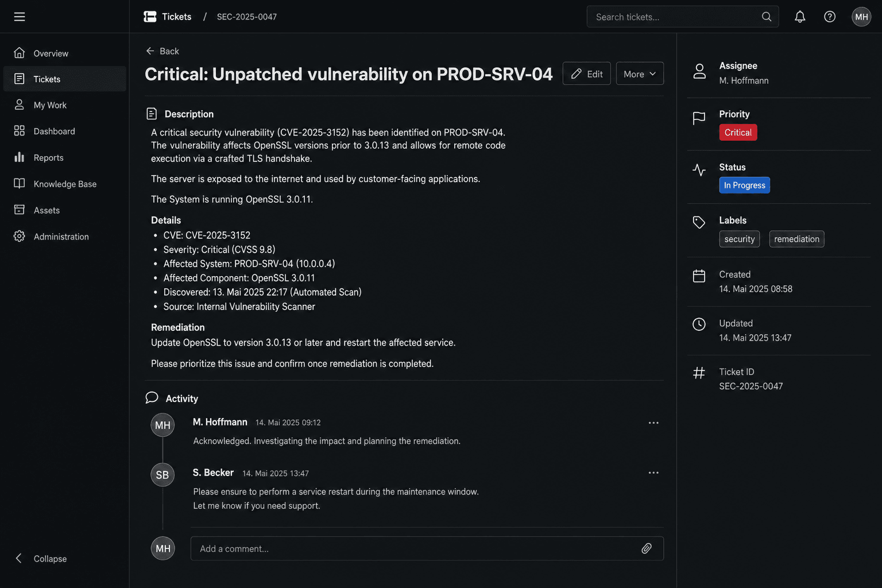Click the search magnifier icon

[x=767, y=17]
